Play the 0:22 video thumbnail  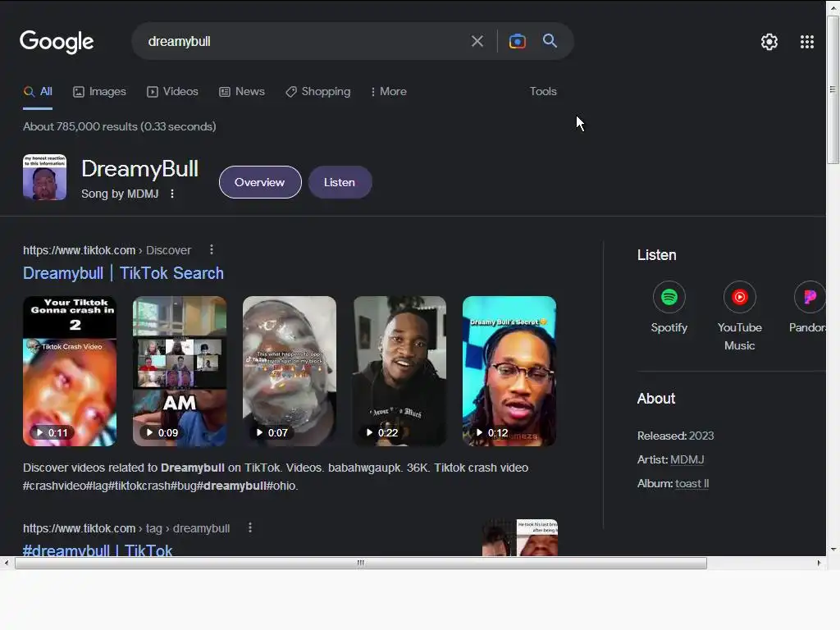(x=399, y=372)
